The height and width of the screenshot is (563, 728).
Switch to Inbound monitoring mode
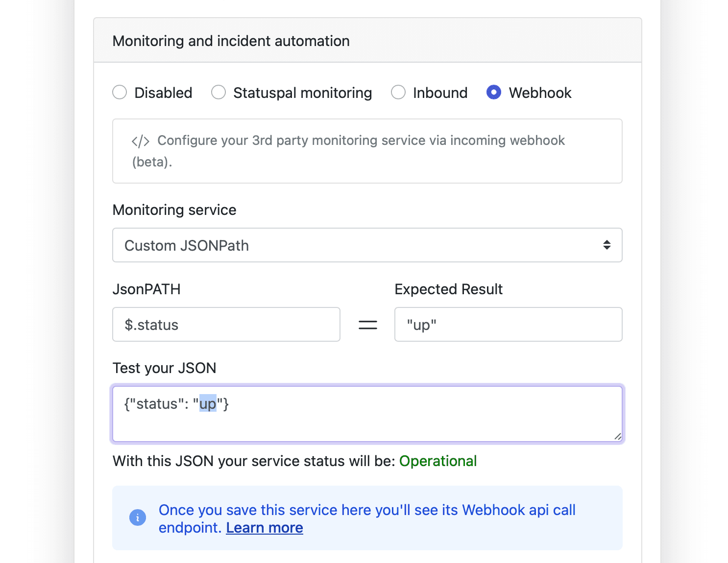click(398, 93)
